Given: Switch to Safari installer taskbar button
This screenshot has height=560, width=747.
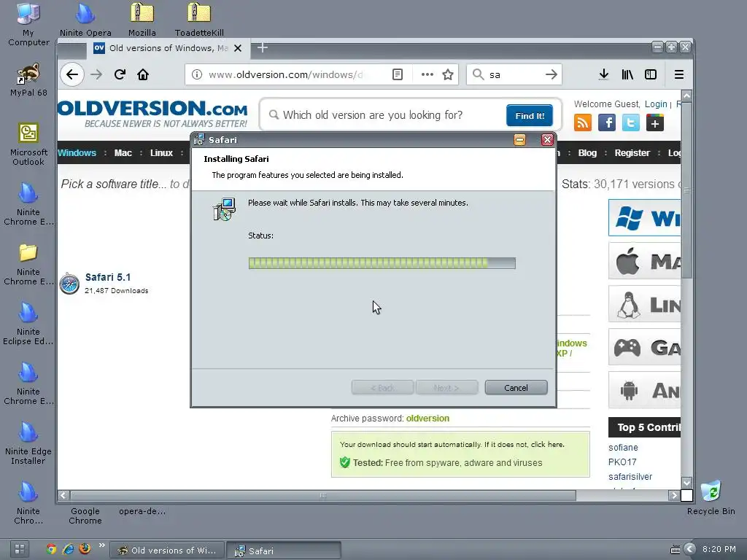Looking at the screenshot, I should pyautogui.click(x=284, y=550).
